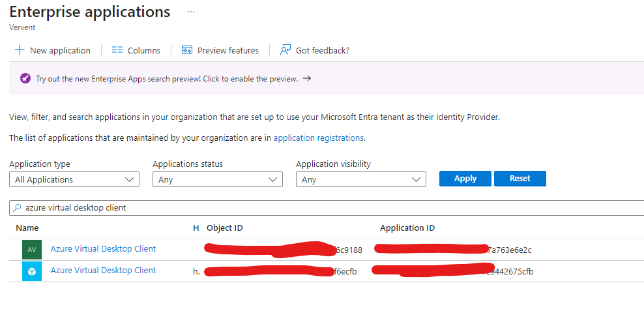Viewport: 644px width, 324px height.
Task: Click the Object ID column header
Action: tap(225, 228)
